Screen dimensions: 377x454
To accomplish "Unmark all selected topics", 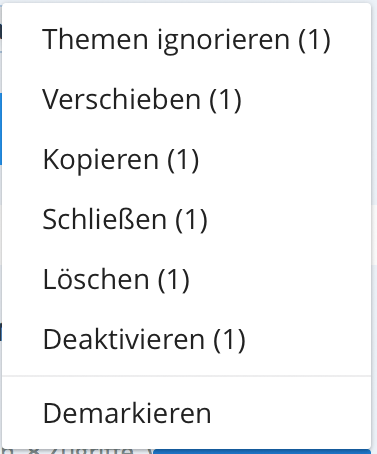I will pos(186,413).
